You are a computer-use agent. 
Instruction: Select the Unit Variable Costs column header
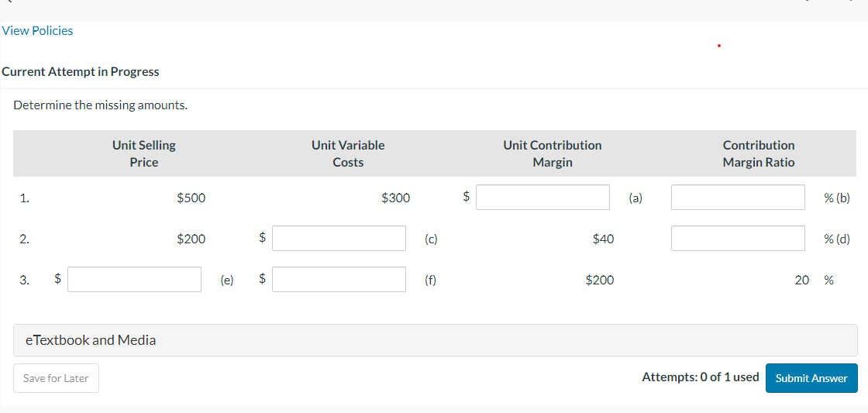tap(348, 153)
